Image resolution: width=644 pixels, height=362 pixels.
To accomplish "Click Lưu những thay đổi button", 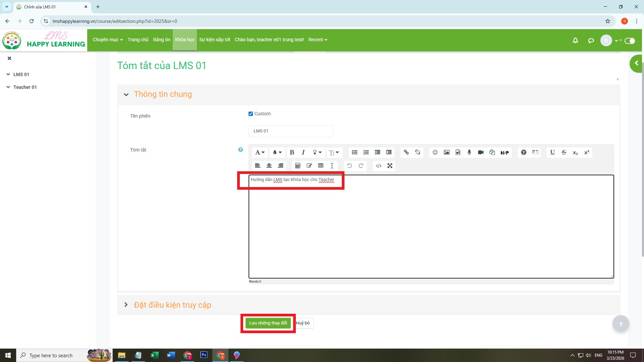I will click(x=268, y=323).
